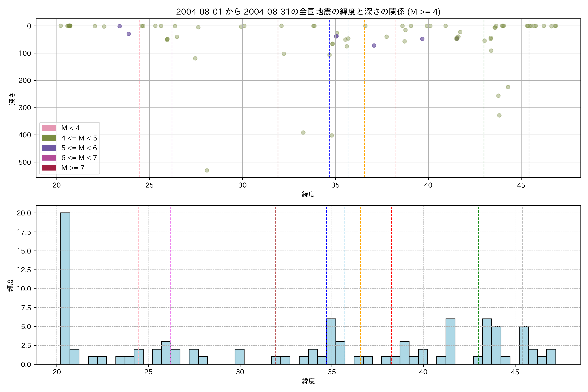
Task: Click the crimson M >= 7 legend swatch
Action: [x=49, y=168]
